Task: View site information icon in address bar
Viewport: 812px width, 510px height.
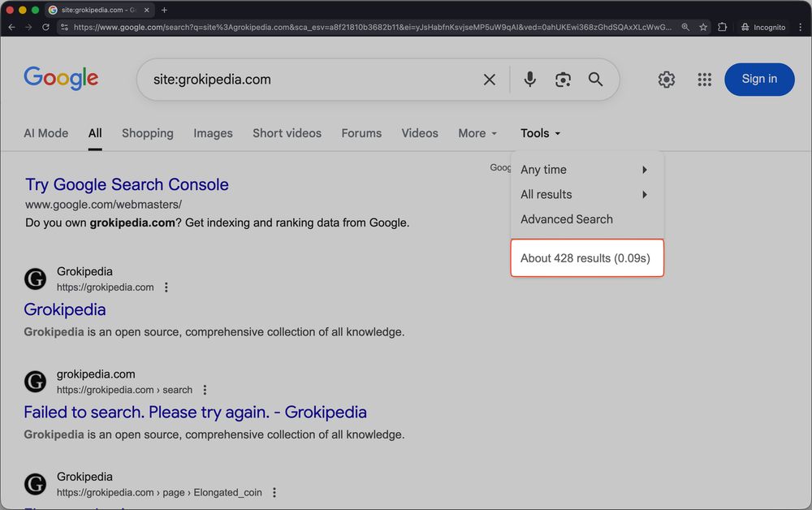Action: pos(64,27)
